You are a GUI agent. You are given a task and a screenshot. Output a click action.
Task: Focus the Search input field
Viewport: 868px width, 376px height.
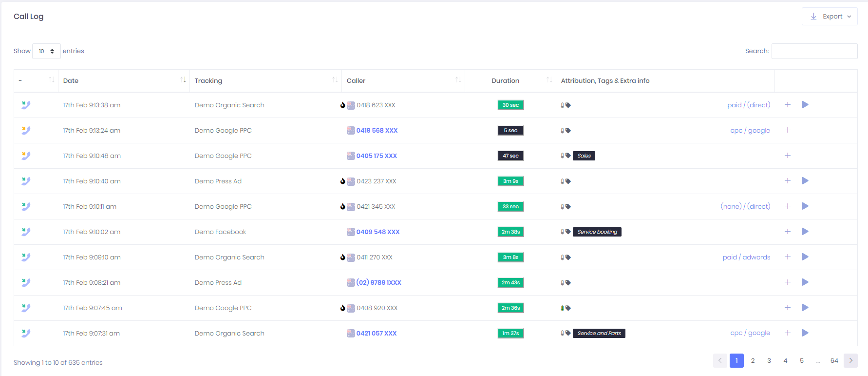point(814,51)
